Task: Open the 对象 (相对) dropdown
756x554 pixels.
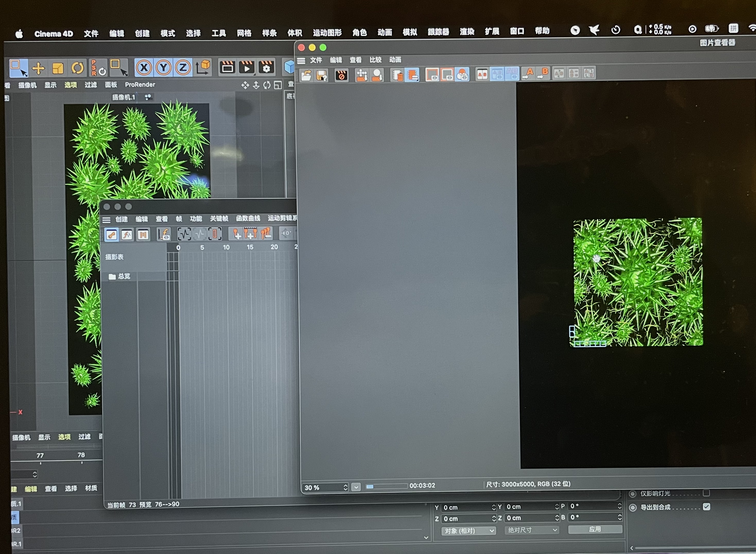Action: (468, 531)
